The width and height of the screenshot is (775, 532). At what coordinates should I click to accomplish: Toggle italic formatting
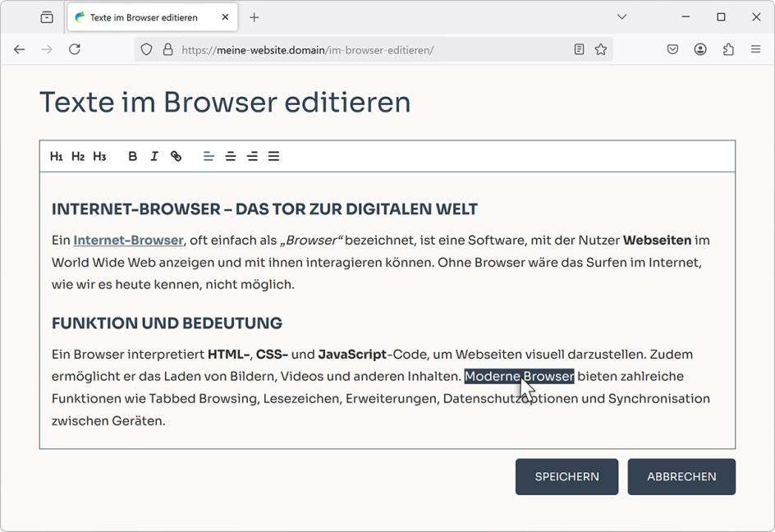pyautogui.click(x=154, y=156)
